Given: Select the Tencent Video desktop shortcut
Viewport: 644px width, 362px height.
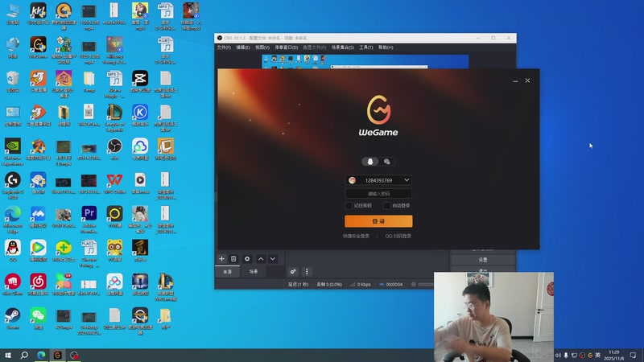Looking at the screenshot, I should click(38, 251).
